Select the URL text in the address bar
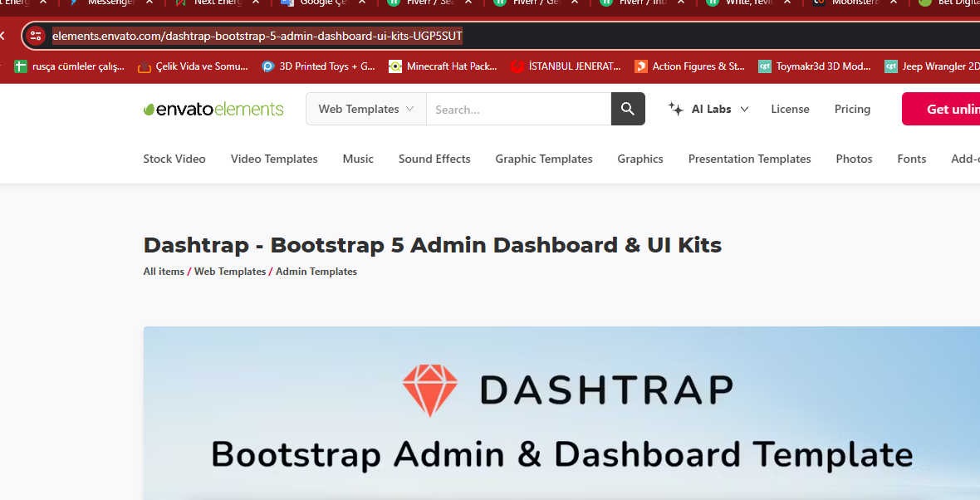Viewport: 980px width, 500px height. coord(257,36)
